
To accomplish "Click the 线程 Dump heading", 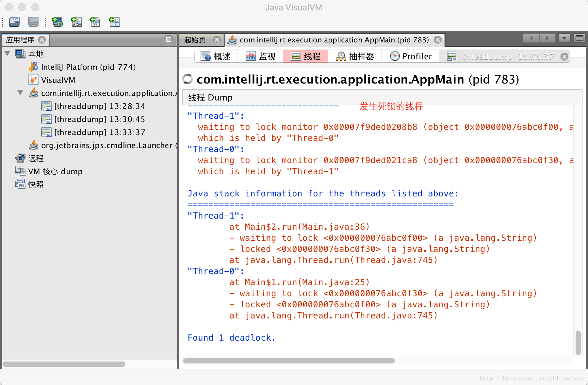I will click(210, 98).
